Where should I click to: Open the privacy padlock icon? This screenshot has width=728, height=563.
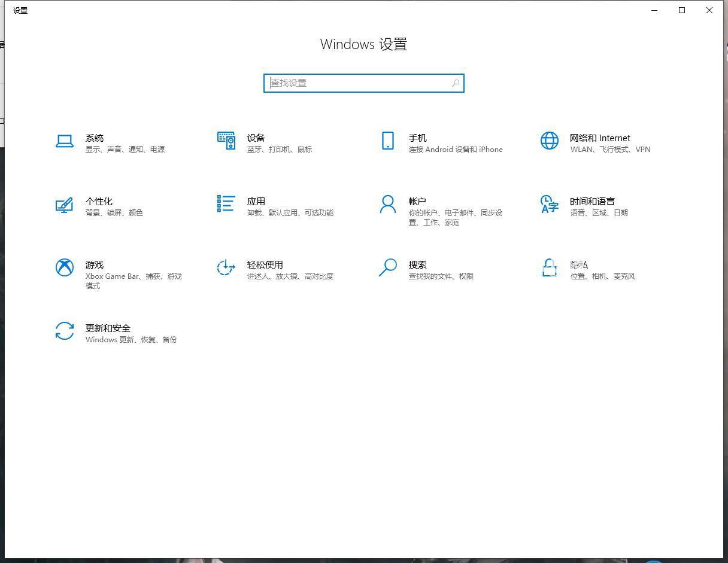(550, 267)
